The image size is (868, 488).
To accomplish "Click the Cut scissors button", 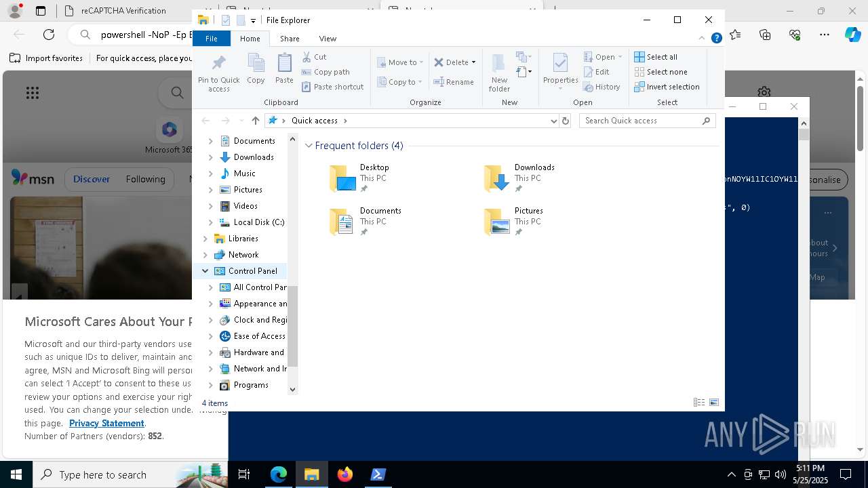I will [x=314, y=57].
